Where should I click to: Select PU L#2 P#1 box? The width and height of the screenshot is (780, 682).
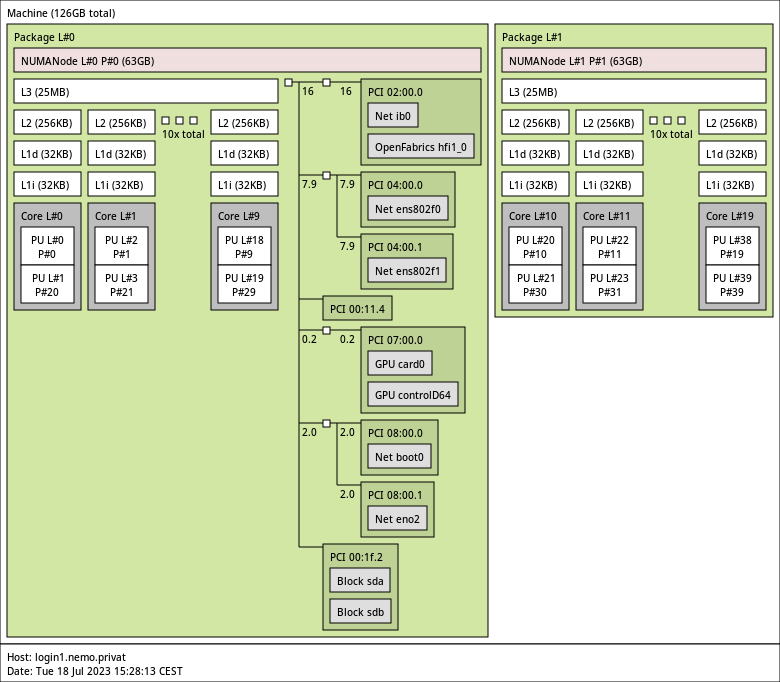121,247
